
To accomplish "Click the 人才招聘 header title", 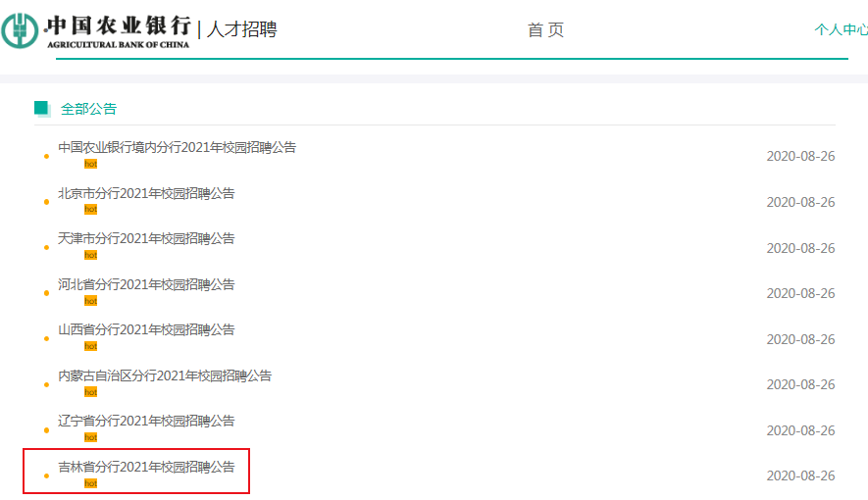I will 241,29.
